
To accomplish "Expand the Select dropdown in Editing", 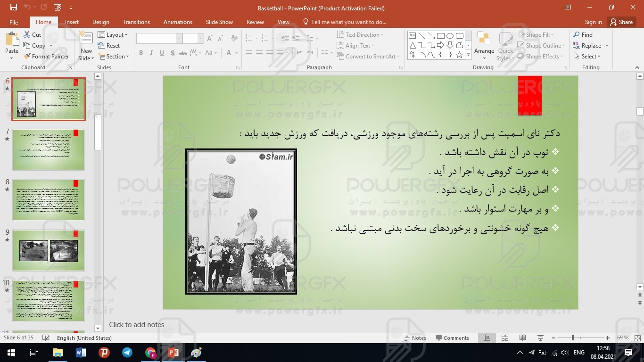I will click(x=588, y=57).
